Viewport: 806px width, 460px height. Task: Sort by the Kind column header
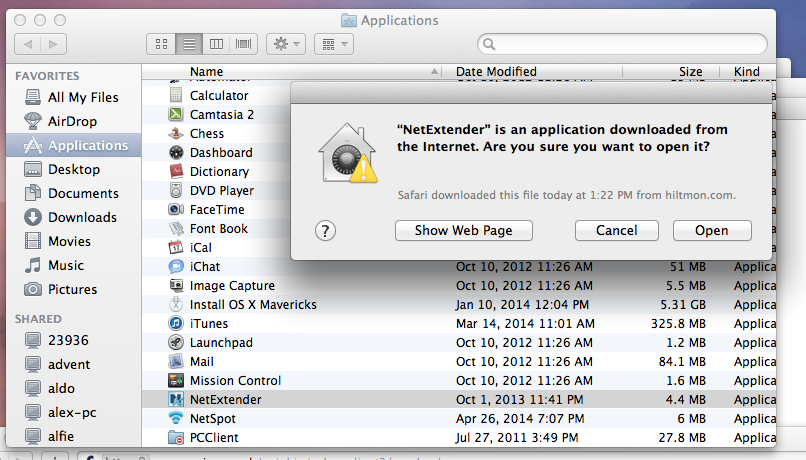click(x=747, y=71)
